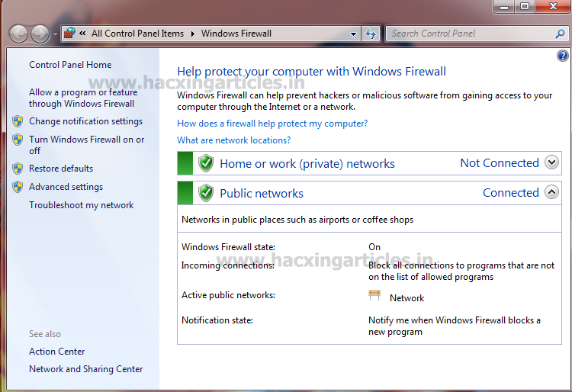Click shield icon beside Change notification settings
Viewport: 572px width, 392px height.
(18, 121)
